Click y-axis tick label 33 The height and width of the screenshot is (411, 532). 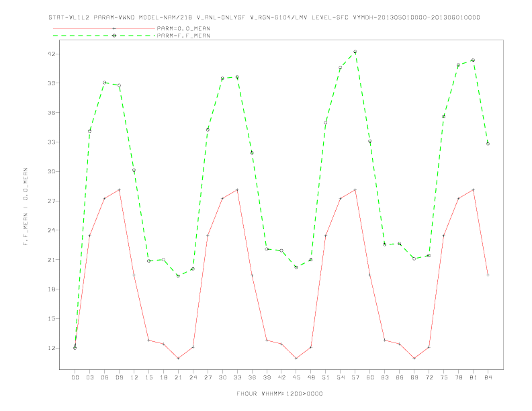click(52, 142)
